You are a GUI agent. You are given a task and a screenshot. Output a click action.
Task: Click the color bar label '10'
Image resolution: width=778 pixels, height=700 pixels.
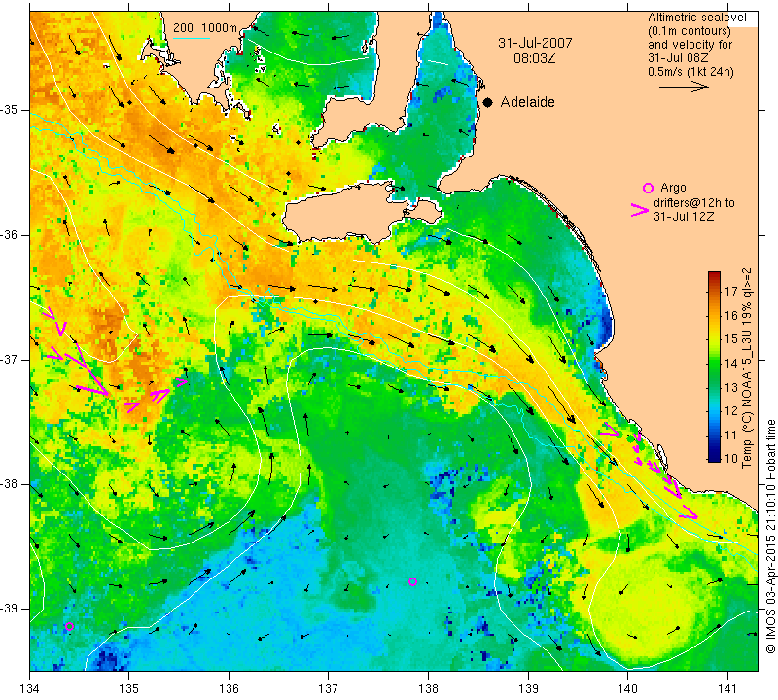(731, 459)
